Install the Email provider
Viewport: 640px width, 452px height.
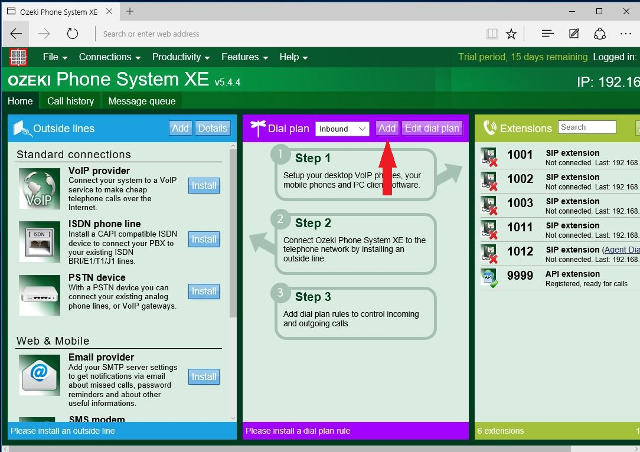(204, 376)
